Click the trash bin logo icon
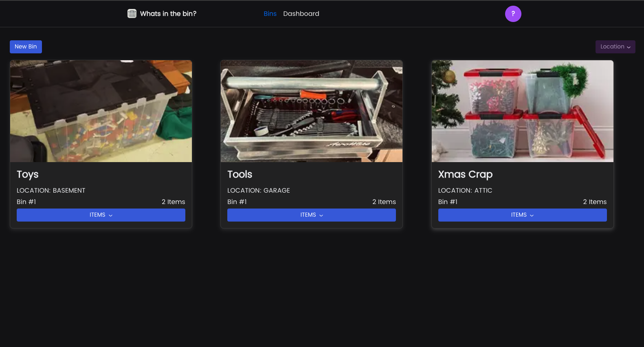 pos(132,13)
